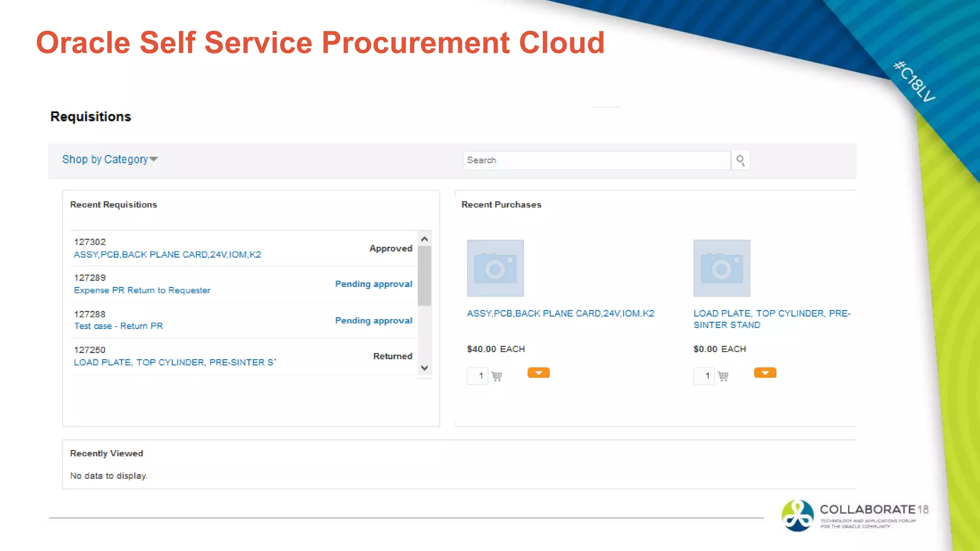
Task: Open requisition ASSY,PCB,BACK PLANE CARD link
Action: (x=167, y=255)
